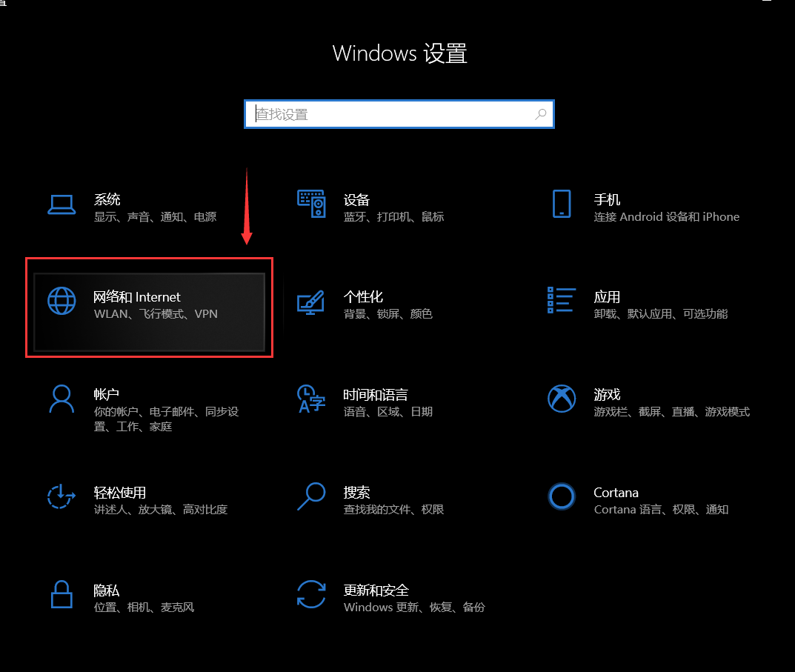Open the Devices keyboard-speaker icon

(x=311, y=204)
